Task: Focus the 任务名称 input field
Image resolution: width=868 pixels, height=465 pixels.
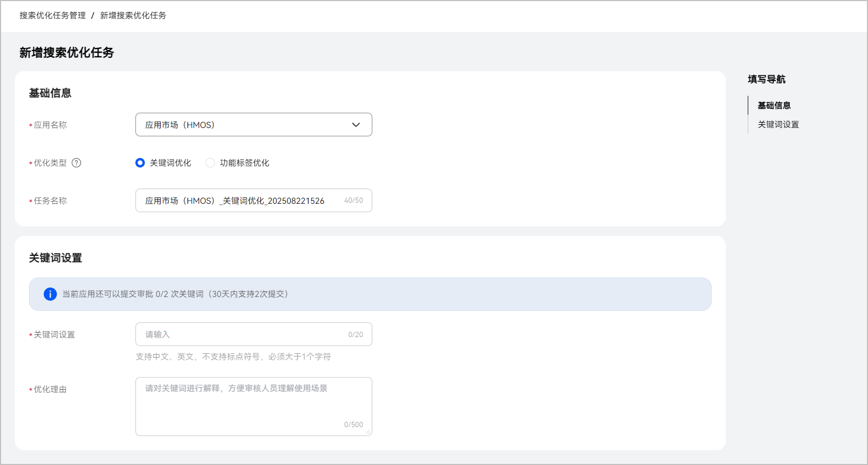Action: 254,201
